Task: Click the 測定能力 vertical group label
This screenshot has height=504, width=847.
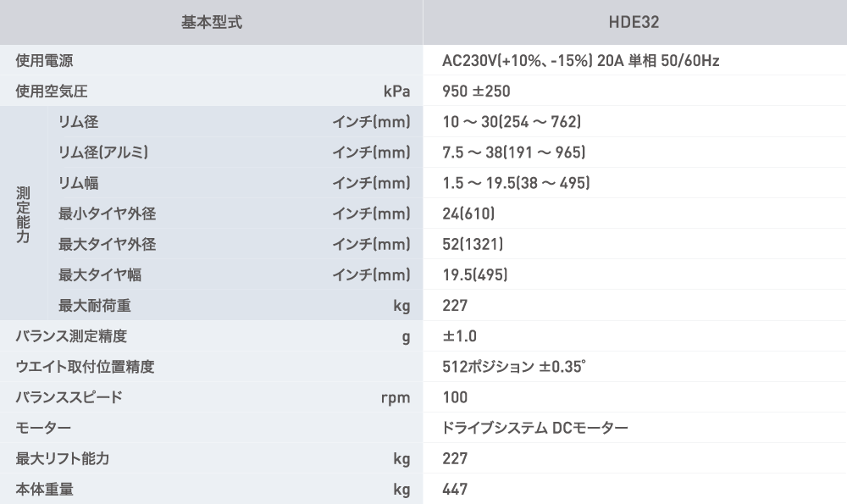Action: 23,214
